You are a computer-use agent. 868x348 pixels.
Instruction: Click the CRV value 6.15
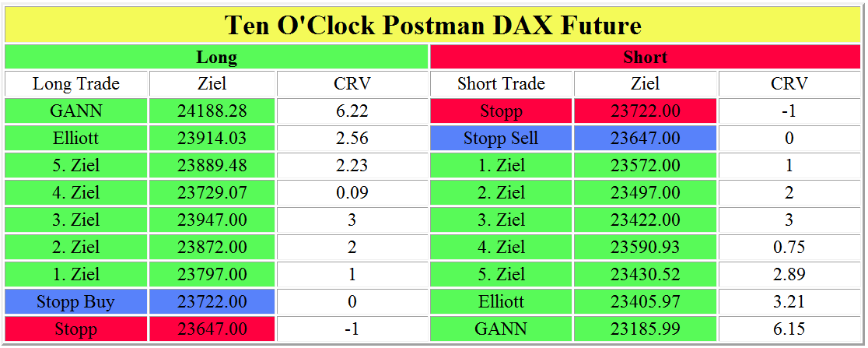pos(789,329)
